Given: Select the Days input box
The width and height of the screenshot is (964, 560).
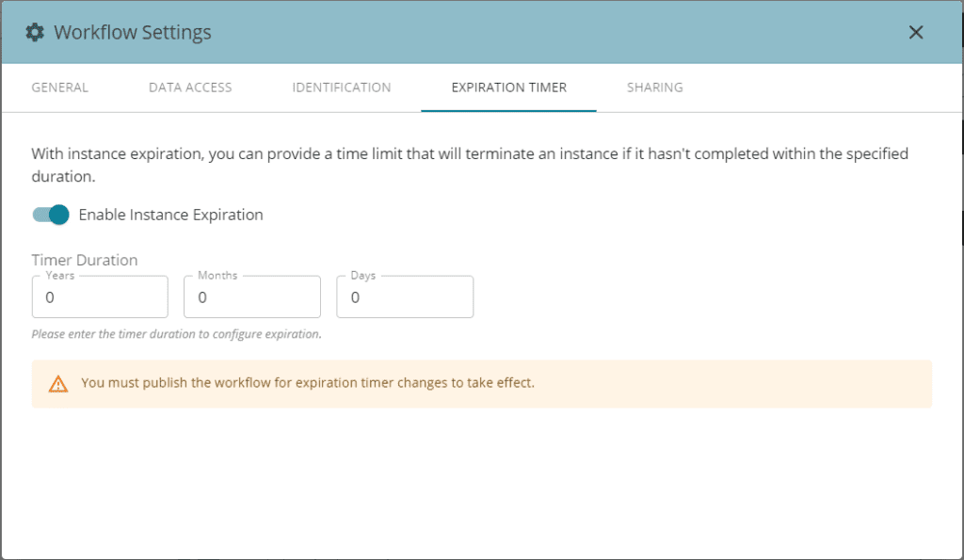Looking at the screenshot, I should [x=405, y=297].
